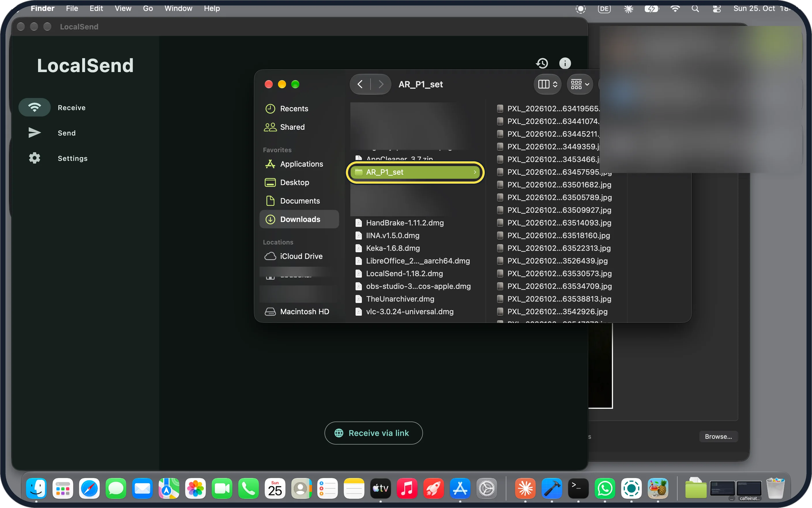Open the German (DE) input source menu

(x=604, y=9)
